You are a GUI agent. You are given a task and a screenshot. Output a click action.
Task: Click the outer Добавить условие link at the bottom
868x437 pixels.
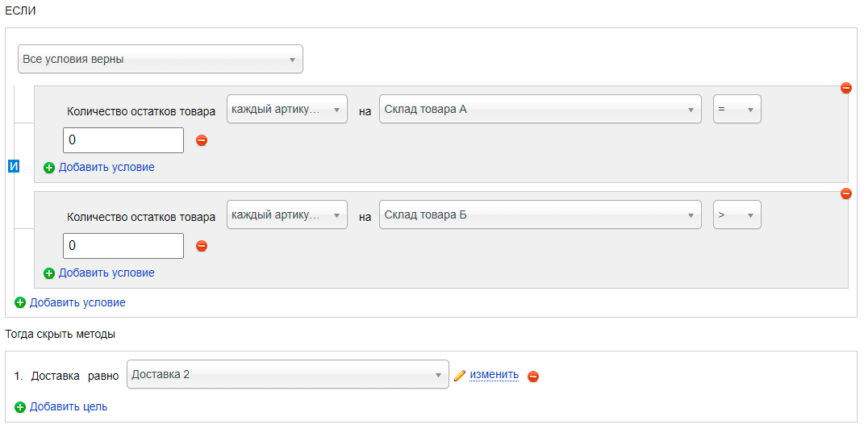point(77,302)
